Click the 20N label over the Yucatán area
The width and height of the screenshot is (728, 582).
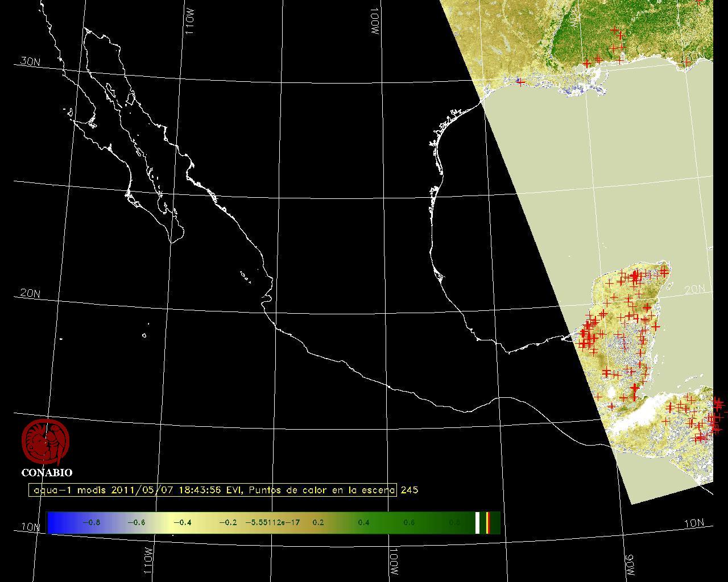pyautogui.click(x=694, y=290)
